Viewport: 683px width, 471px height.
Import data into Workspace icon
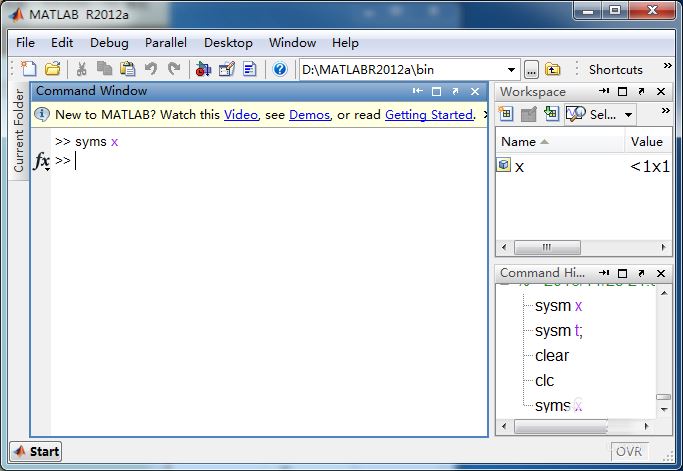tap(551, 114)
